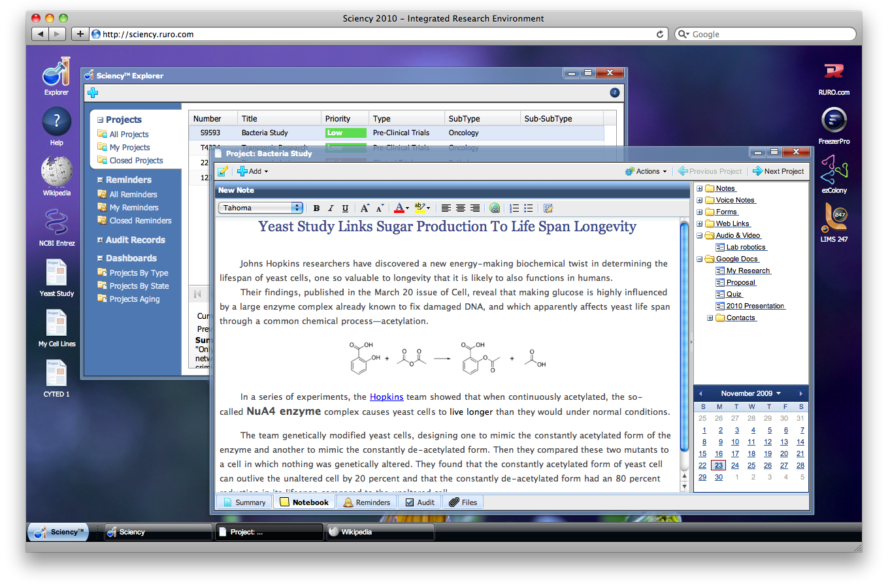Image resolution: width=888 pixels, height=588 pixels.
Task: Open the Audit tab
Action: 419,502
